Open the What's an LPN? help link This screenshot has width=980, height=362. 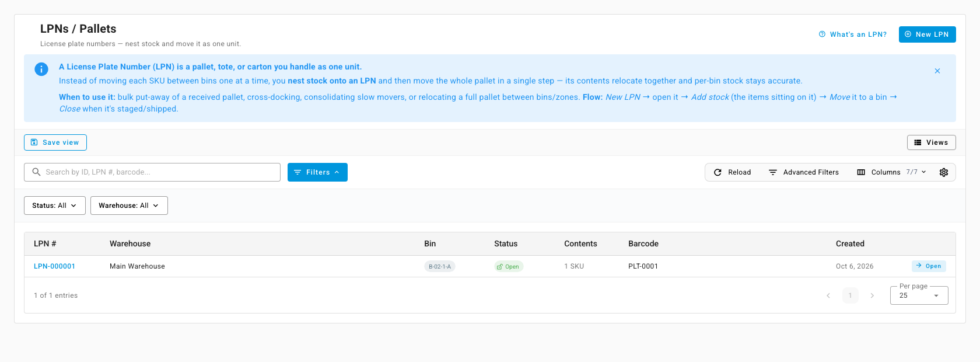(x=853, y=34)
